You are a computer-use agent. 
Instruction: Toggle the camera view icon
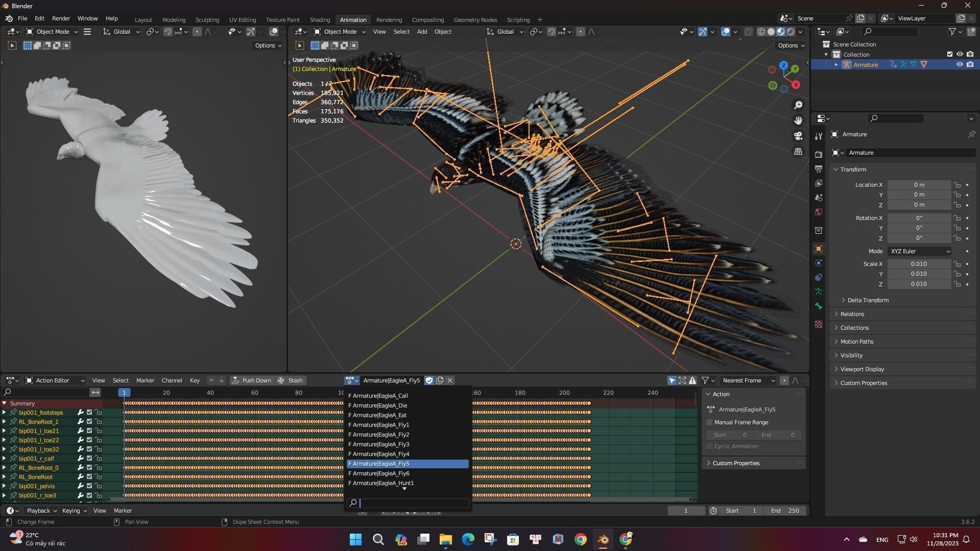pos(798,136)
